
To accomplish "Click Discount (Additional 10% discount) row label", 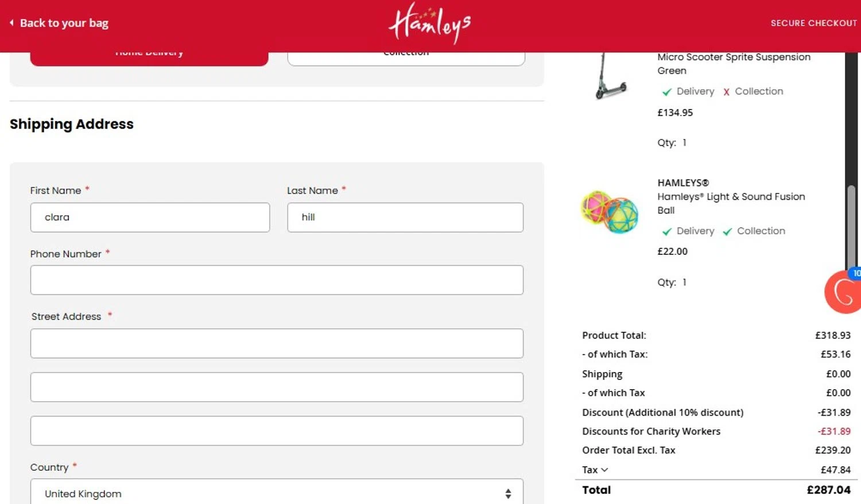I will coord(662,412).
